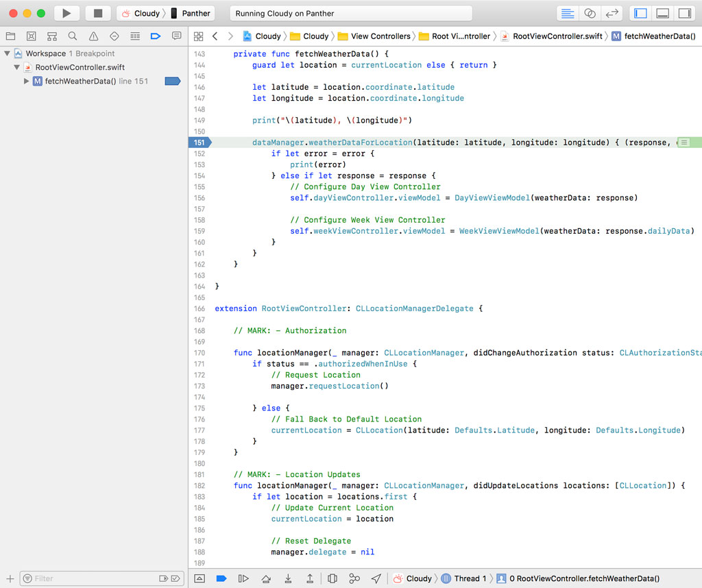Image resolution: width=702 pixels, height=588 pixels.
Task: Click the Simulate Location icon
Action: (376, 578)
